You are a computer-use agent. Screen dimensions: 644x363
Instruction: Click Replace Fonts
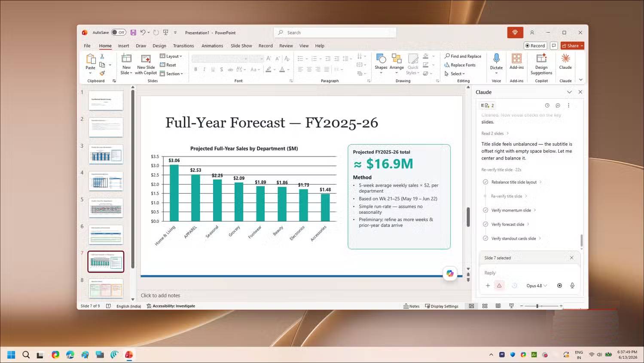pos(460,65)
